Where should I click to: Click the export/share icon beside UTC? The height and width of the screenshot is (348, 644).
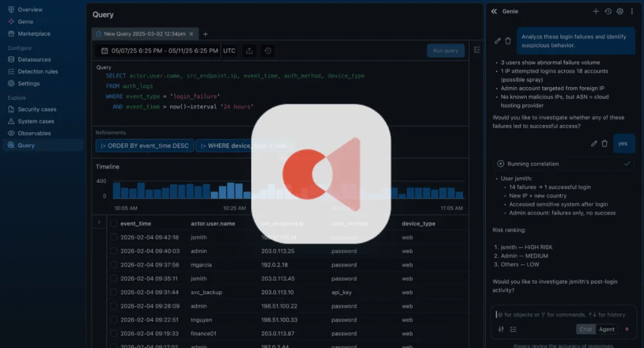pos(249,50)
